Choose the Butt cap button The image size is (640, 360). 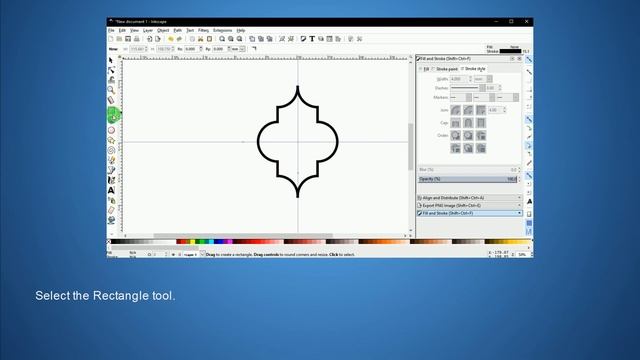456,123
